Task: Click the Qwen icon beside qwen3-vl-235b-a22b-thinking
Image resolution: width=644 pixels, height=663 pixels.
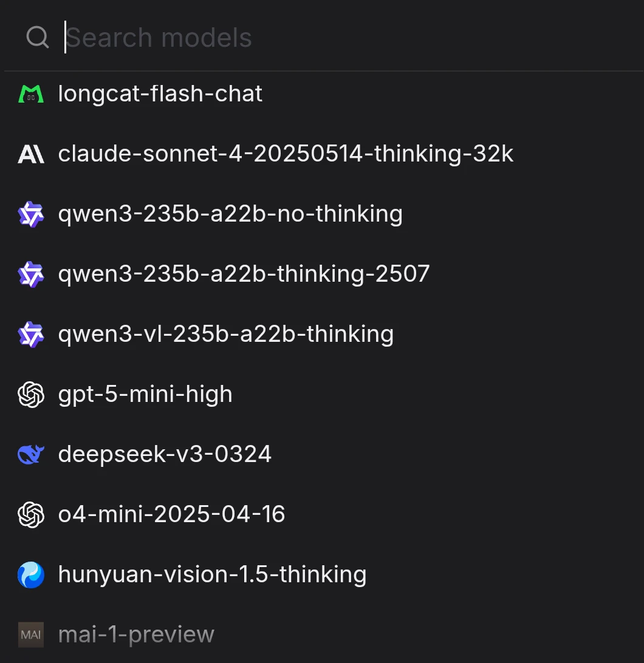Action: tap(31, 335)
